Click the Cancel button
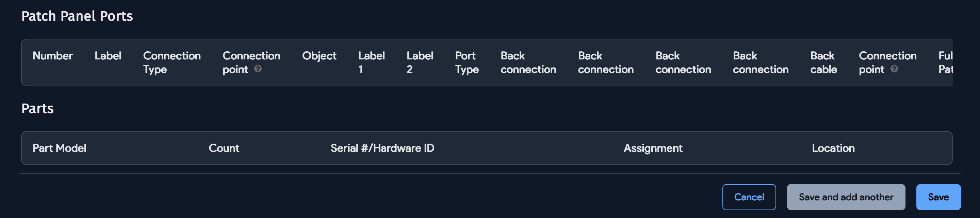Image resolution: width=980 pixels, height=218 pixels. pos(749,197)
